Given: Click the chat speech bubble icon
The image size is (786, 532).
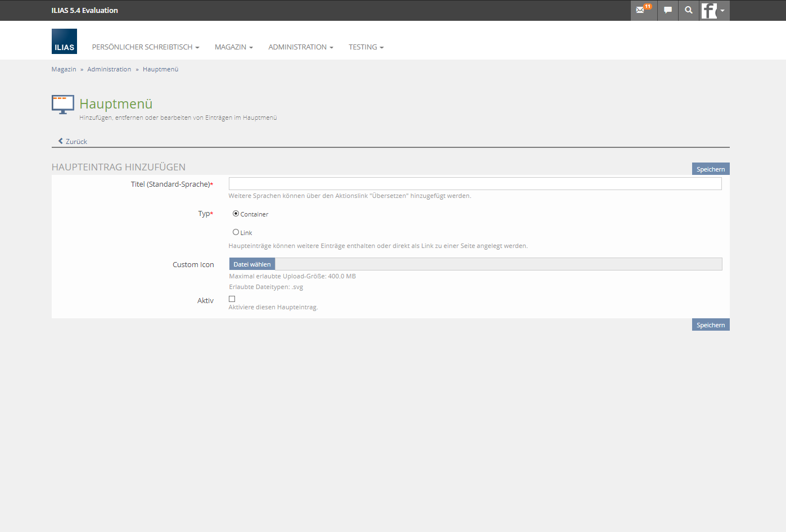Looking at the screenshot, I should click(667, 10).
